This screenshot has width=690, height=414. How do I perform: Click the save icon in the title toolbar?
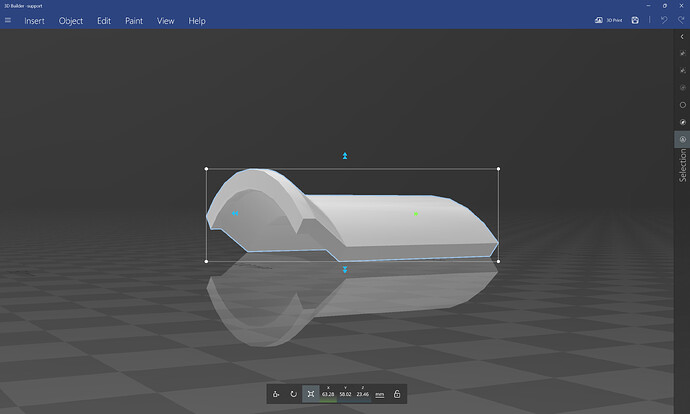pos(635,20)
